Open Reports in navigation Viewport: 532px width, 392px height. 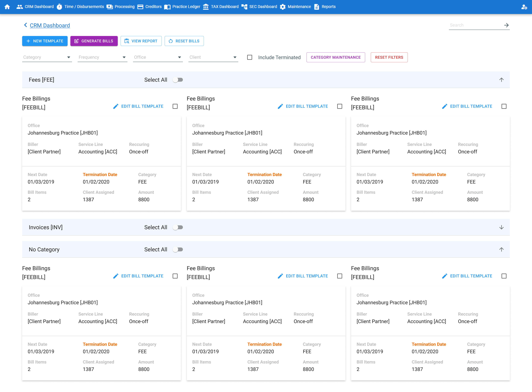(x=328, y=7)
